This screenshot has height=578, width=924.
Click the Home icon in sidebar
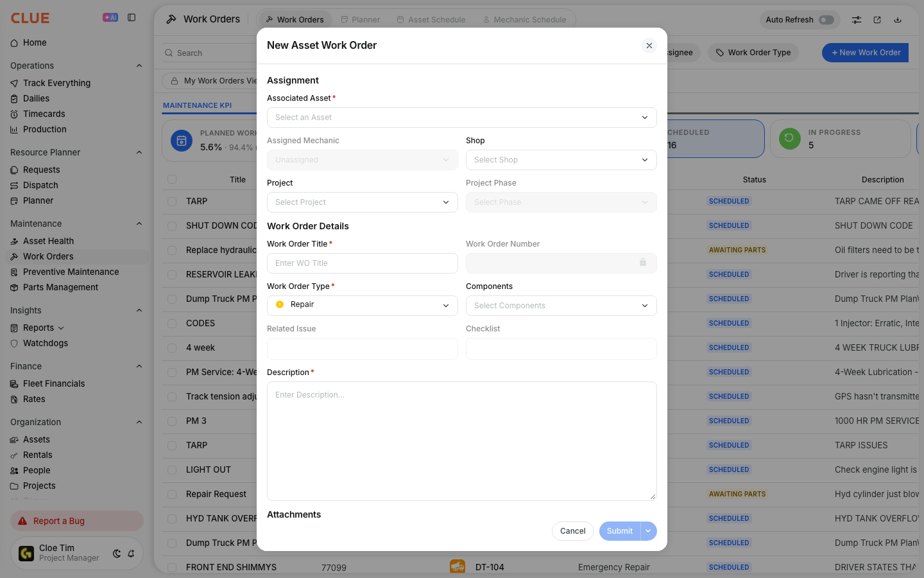[x=14, y=43]
